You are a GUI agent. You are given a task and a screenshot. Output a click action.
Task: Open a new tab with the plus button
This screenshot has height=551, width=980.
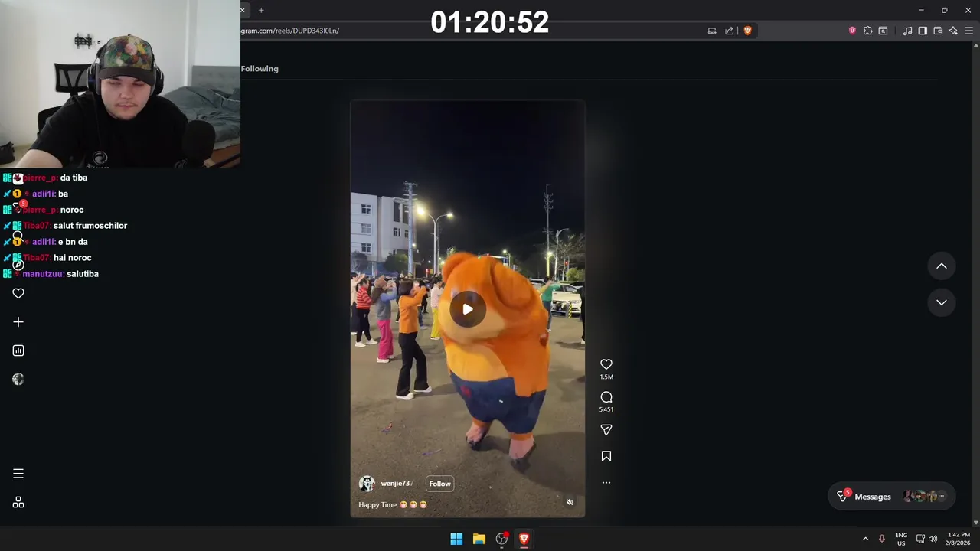261,10
